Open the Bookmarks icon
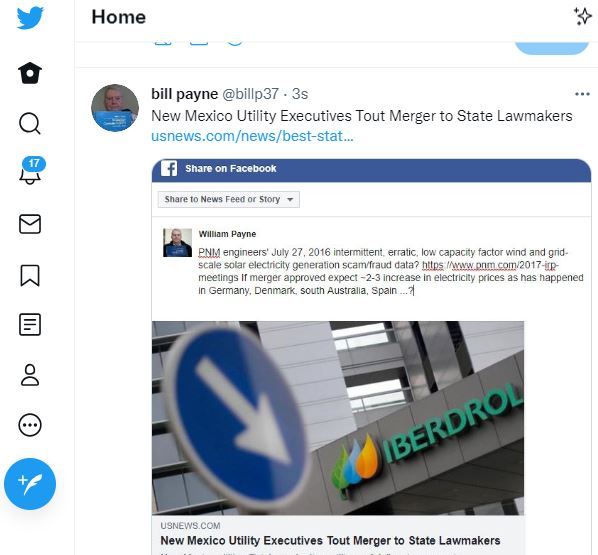The image size is (598, 555). click(x=30, y=275)
